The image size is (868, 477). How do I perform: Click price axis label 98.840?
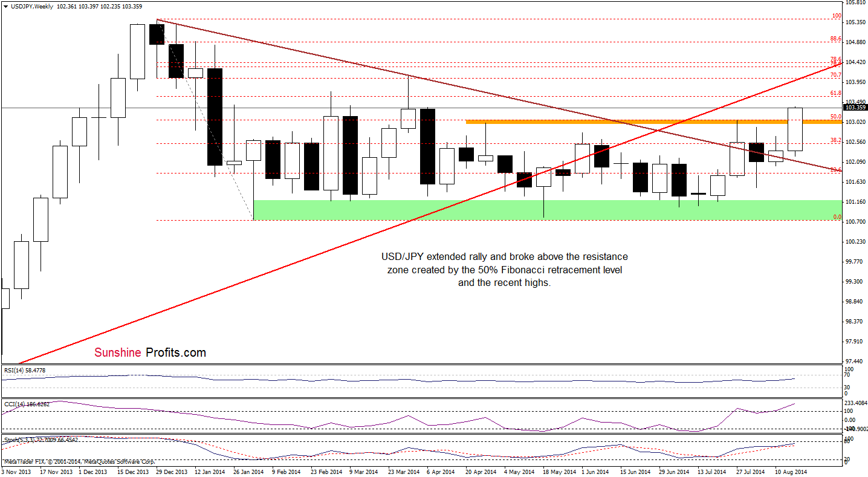tap(853, 302)
